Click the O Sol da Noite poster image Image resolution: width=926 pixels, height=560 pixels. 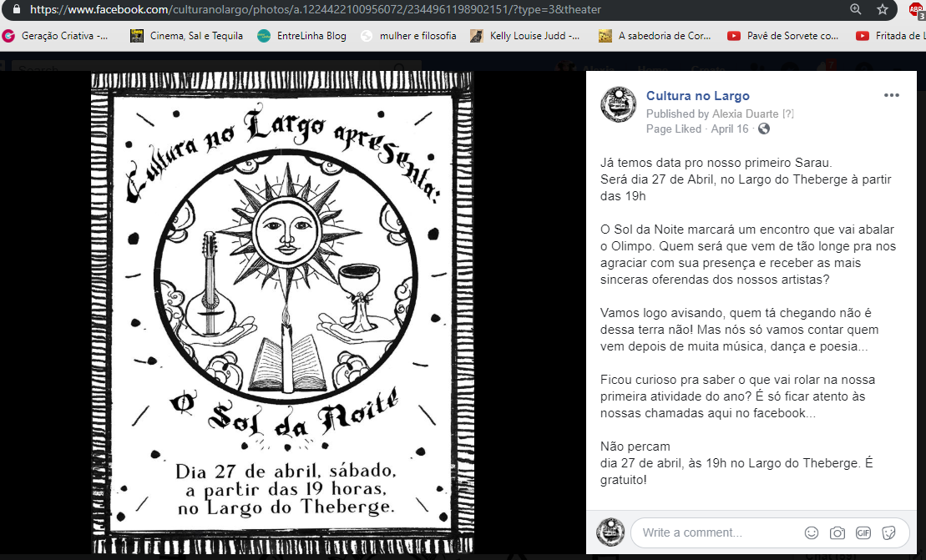pyautogui.click(x=282, y=313)
